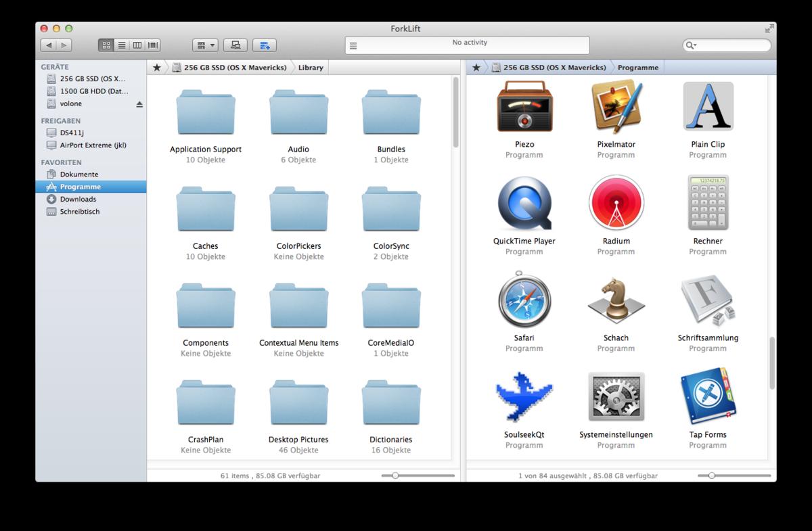Open 256 GB SSD in sidebar
812x531 pixels.
pyautogui.click(x=91, y=79)
